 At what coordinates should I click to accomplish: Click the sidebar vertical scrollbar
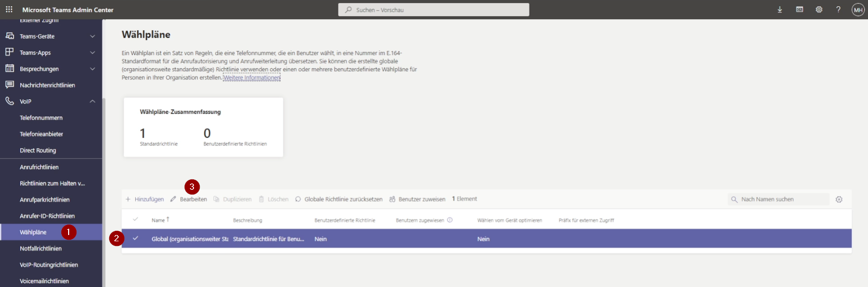[x=104, y=192]
